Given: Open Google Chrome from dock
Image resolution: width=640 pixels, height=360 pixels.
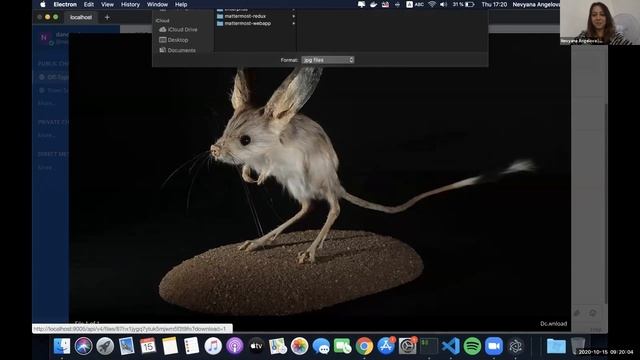Looking at the screenshot, I should click(364, 346).
